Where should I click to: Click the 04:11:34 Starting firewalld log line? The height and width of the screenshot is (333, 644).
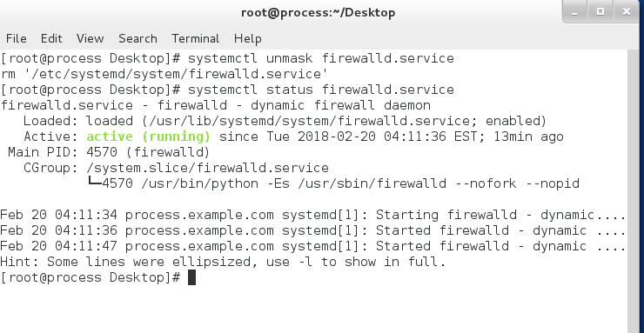click(313, 215)
